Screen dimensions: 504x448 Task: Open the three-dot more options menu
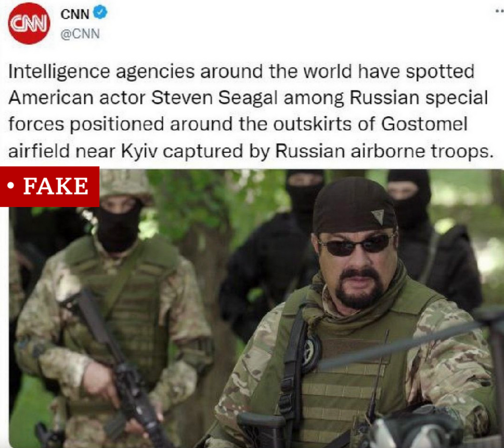click(x=499, y=11)
